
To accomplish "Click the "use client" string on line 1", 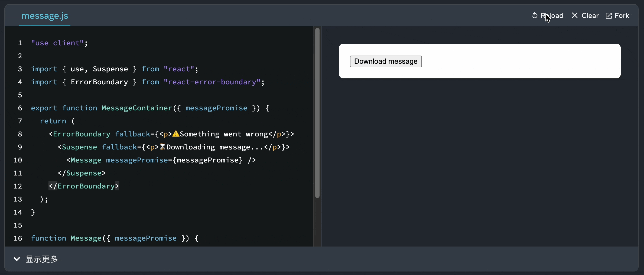I will tap(57, 43).
